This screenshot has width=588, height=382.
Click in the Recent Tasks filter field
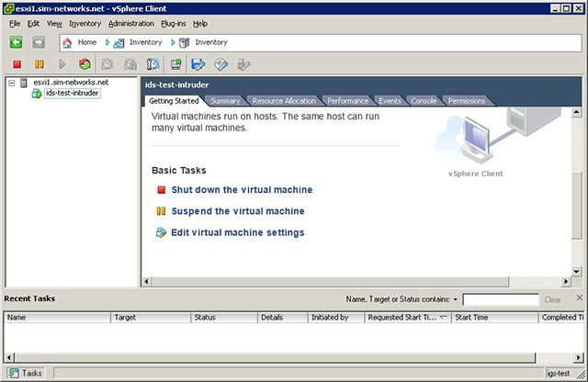[501, 300]
